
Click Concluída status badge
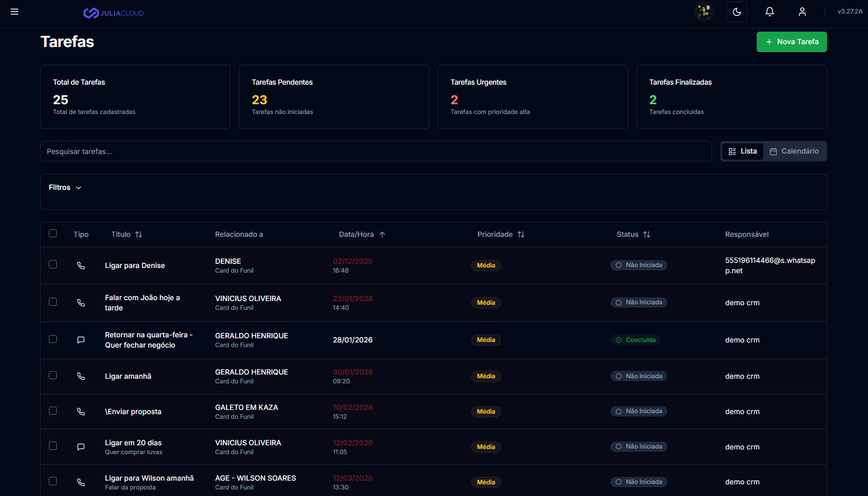[x=636, y=340]
